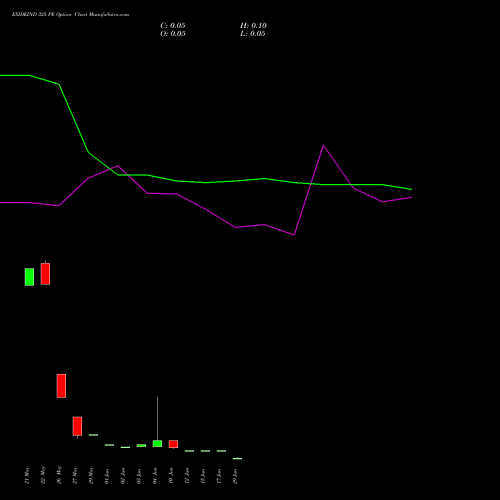500x500 pixels.
Task: Click the '21 May' date label
Action: point(27,475)
